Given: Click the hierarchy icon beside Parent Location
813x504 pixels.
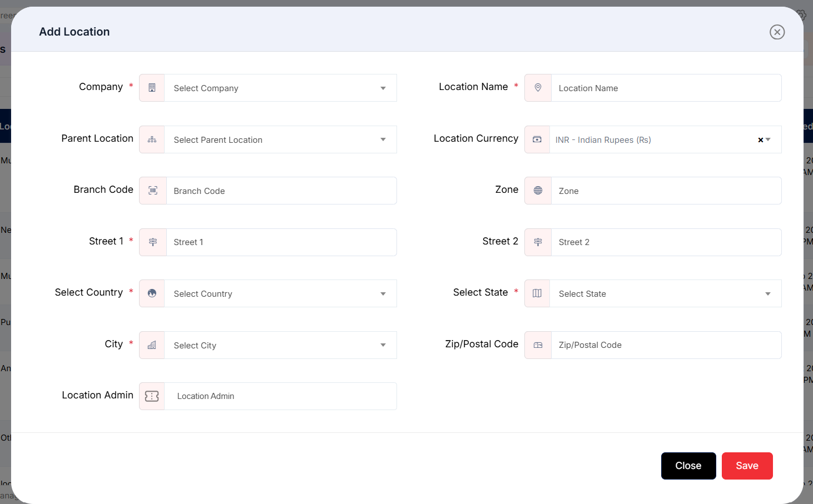Looking at the screenshot, I should [x=152, y=139].
